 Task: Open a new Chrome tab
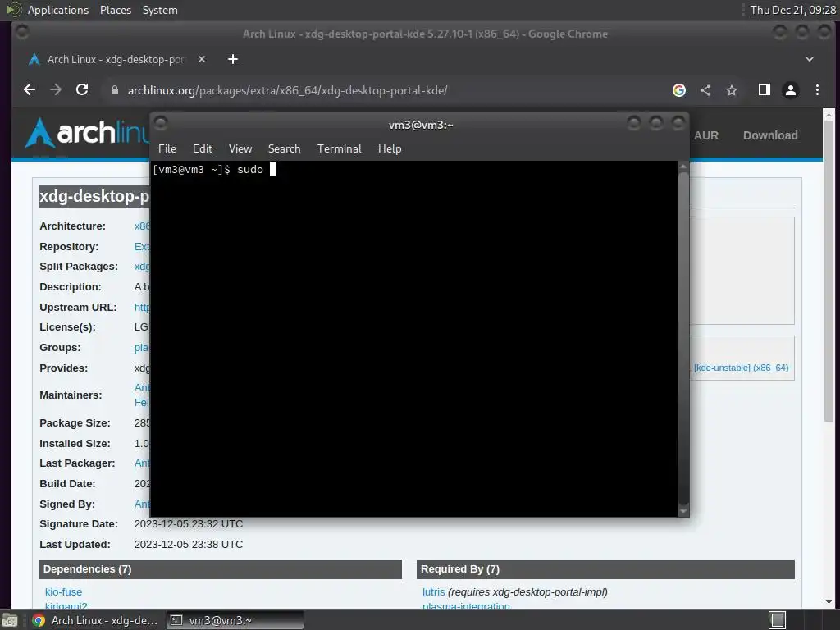tap(232, 59)
